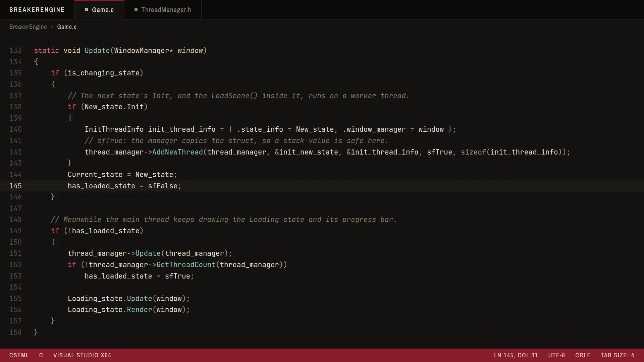Click the TAB SIZE: 4 indicator
This screenshot has height=362, width=644.
(617, 355)
